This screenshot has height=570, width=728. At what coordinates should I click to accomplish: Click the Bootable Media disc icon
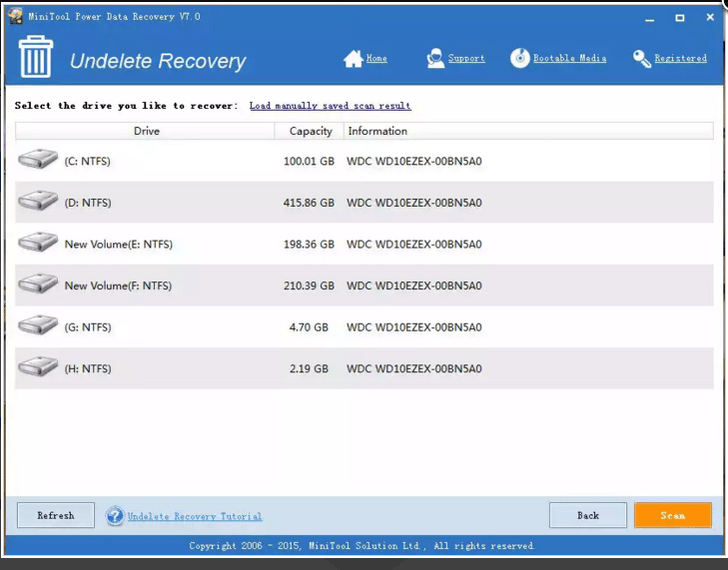point(519,58)
